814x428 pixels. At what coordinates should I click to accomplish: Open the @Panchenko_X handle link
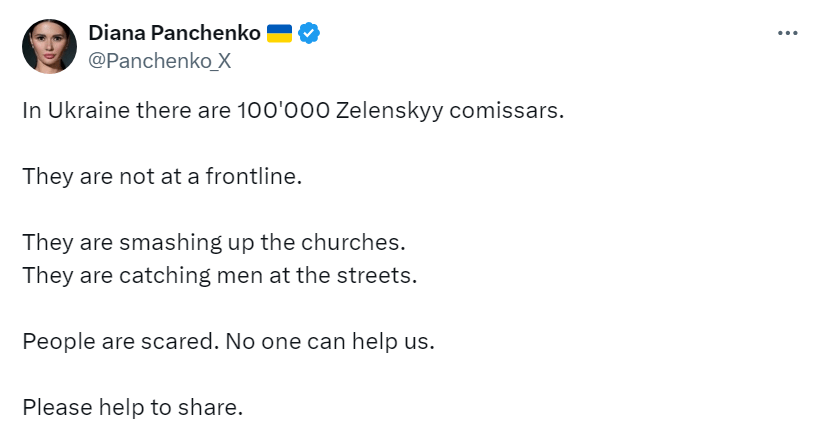(160, 60)
